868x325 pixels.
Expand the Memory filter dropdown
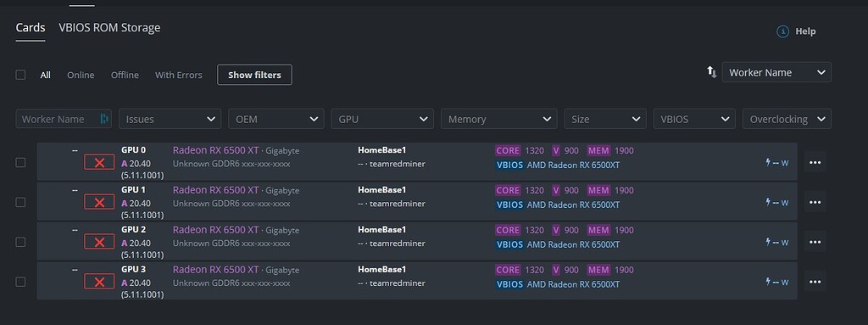pos(498,119)
